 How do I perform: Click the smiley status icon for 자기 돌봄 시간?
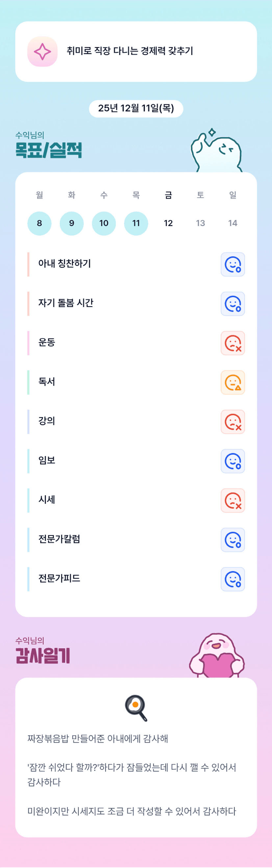pyautogui.click(x=233, y=304)
